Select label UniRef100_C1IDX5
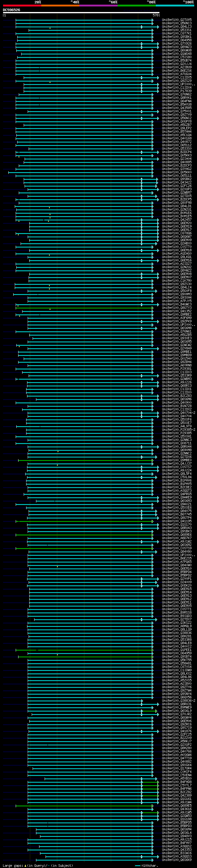 click(177, 77)
